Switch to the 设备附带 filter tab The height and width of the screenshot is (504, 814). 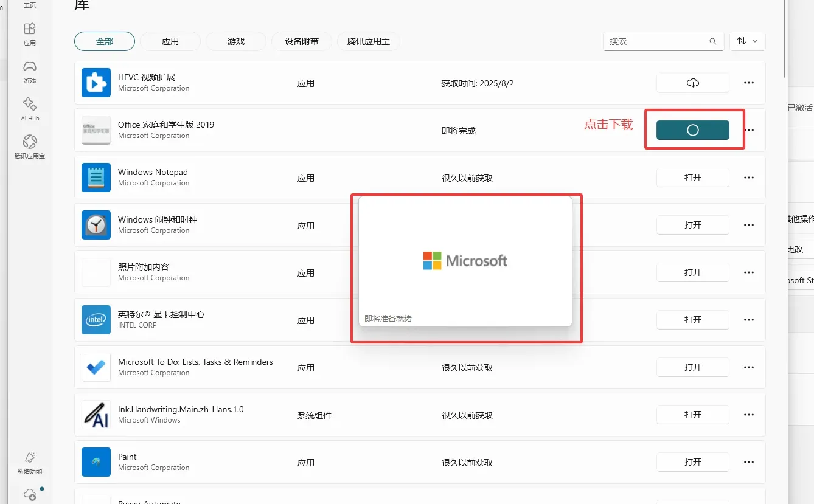(301, 41)
